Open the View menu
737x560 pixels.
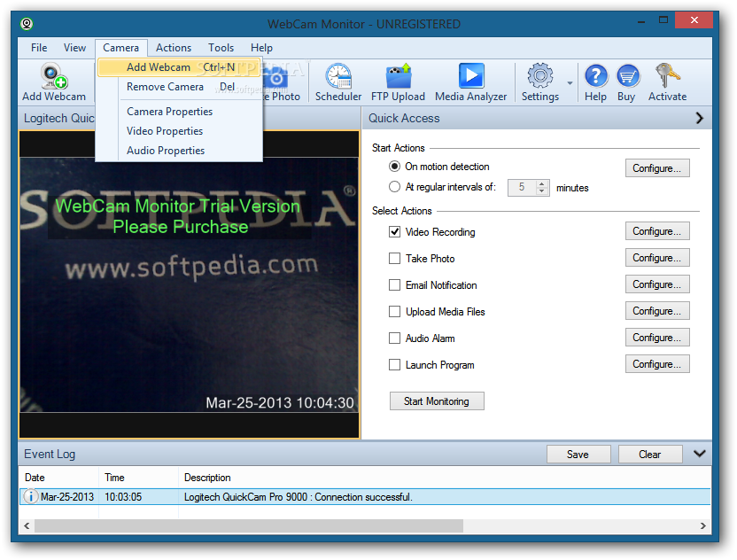point(74,48)
